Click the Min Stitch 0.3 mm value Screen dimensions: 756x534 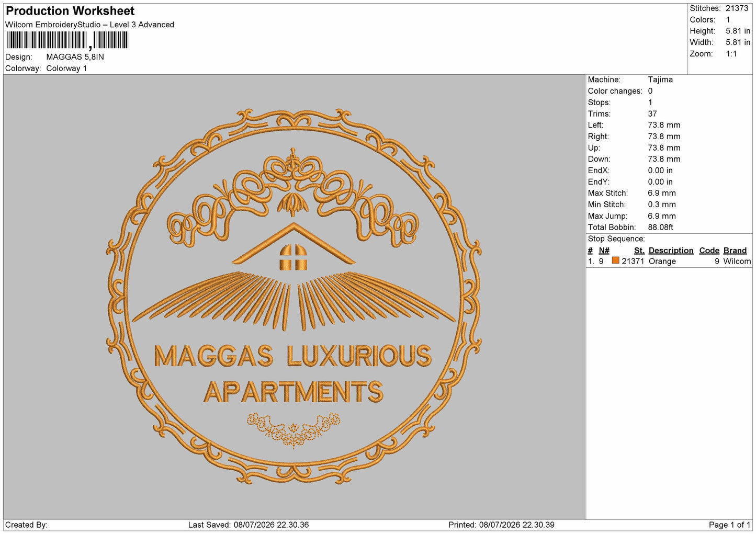click(662, 204)
